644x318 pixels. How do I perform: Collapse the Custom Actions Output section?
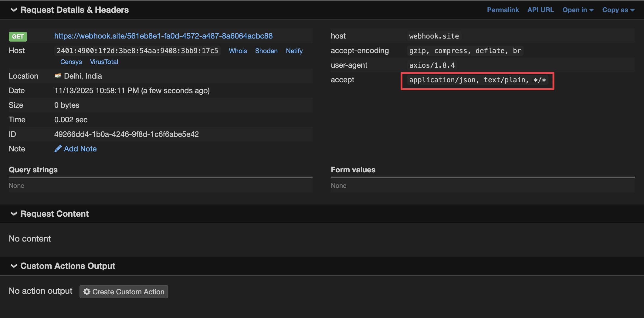(x=14, y=266)
